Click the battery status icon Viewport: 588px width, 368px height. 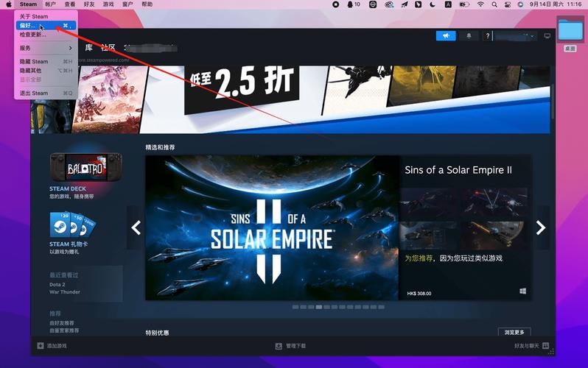[464, 4]
